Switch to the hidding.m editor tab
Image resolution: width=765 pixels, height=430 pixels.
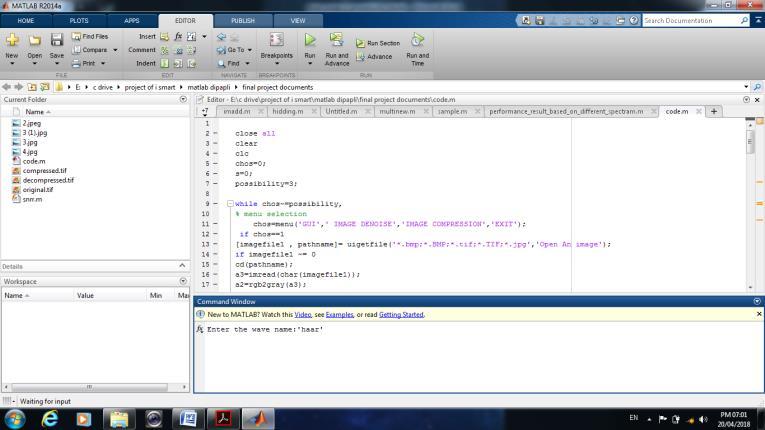(x=288, y=111)
